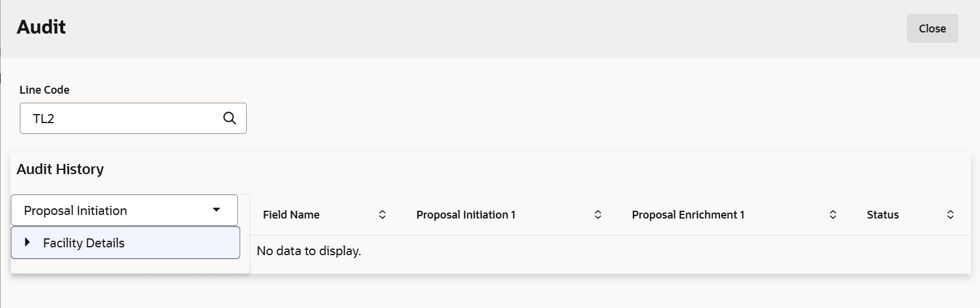
Task: Click the No data to display message
Action: pos(309,251)
